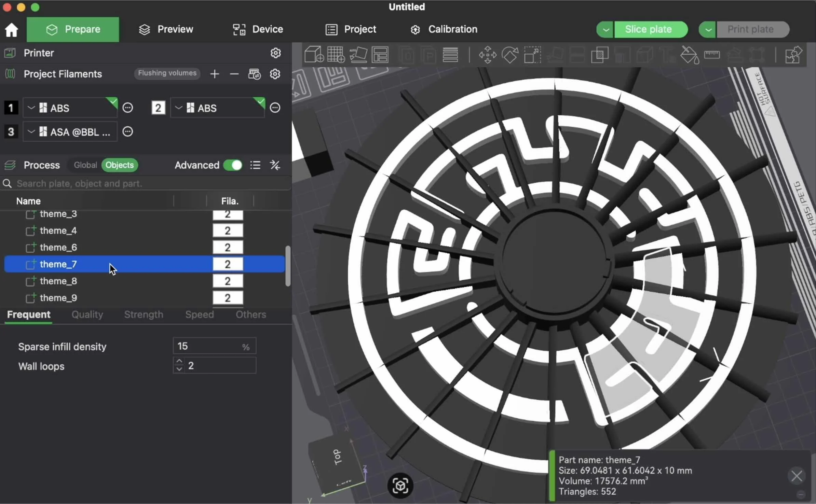This screenshot has height=504, width=816.
Task: Select the Color Painting bucket tool
Action: coord(690,55)
